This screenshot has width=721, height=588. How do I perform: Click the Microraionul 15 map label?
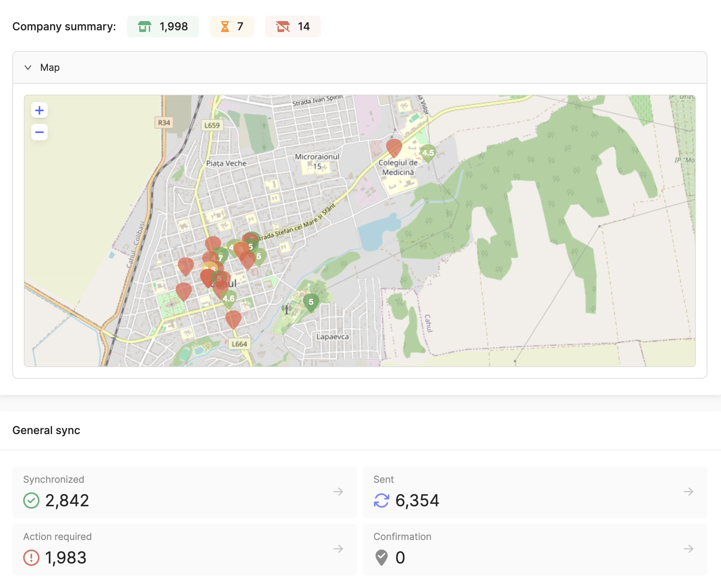tap(317, 161)
